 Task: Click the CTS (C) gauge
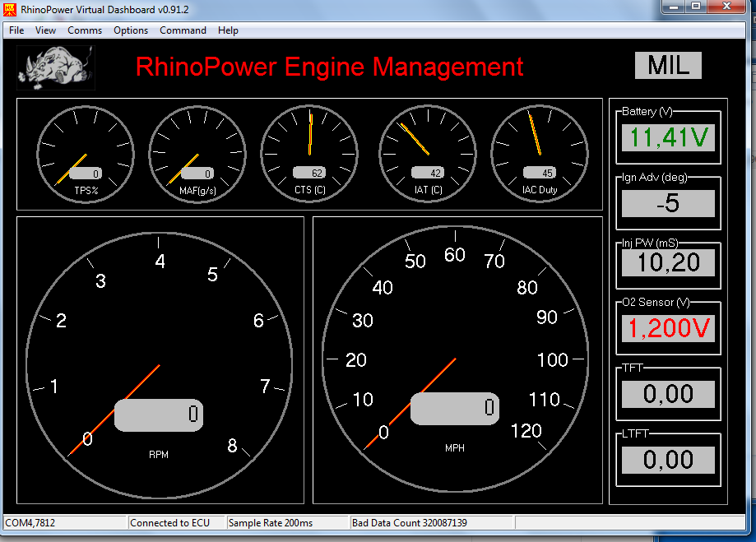309,155
